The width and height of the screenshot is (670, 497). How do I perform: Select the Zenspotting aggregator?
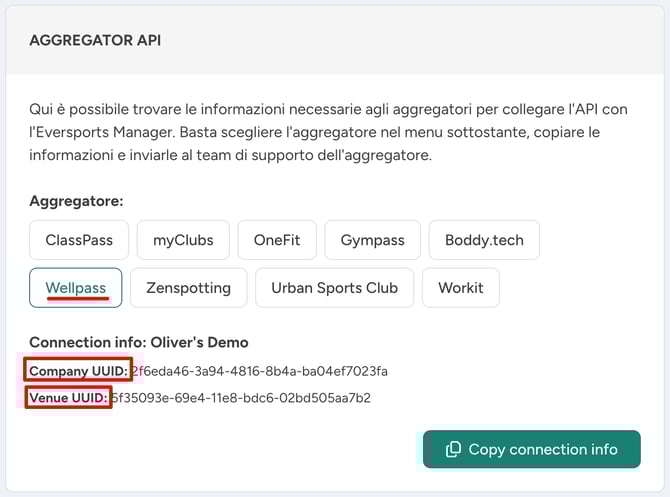(188, 288)
